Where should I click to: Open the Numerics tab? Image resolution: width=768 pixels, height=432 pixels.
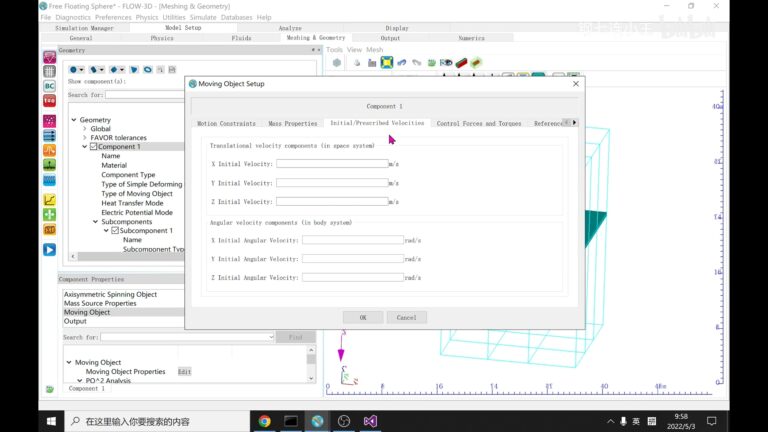pyautogui.click(x=472, y=38)
